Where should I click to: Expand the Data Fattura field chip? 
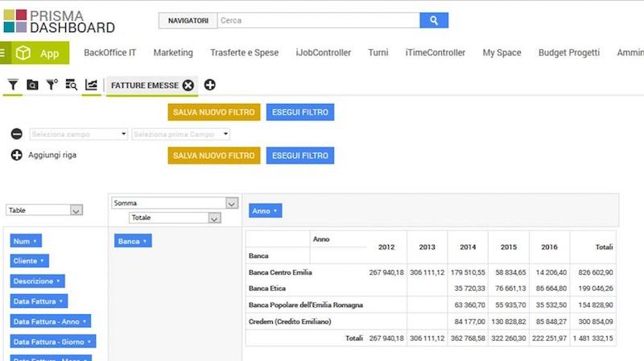click(x=39, y=301)
